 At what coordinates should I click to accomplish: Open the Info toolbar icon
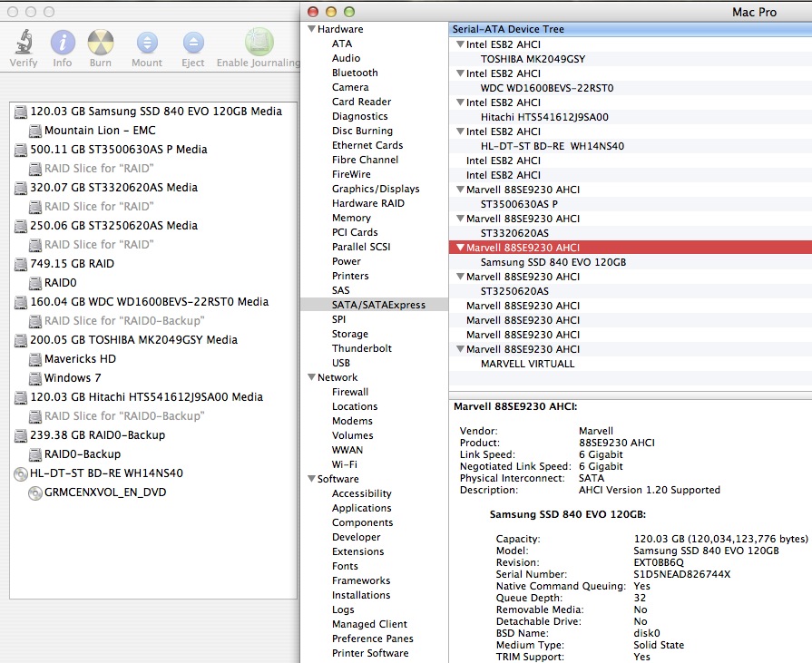point(63,42)
